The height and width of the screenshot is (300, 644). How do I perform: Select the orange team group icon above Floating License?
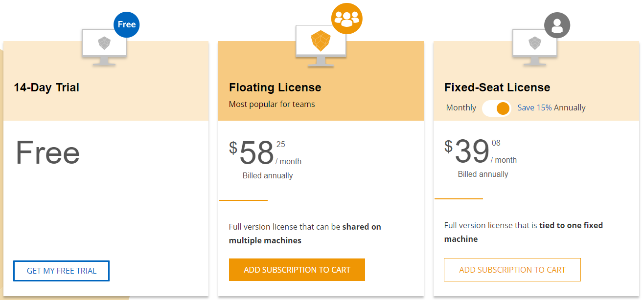tap(346, 18)
